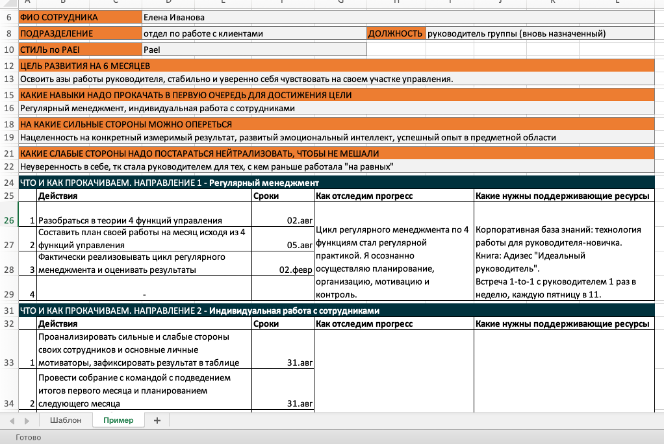Select cell Составить план своей работы
Viewport: 664px width, 444px height.
pyautogui.click(x=144, y=239)
